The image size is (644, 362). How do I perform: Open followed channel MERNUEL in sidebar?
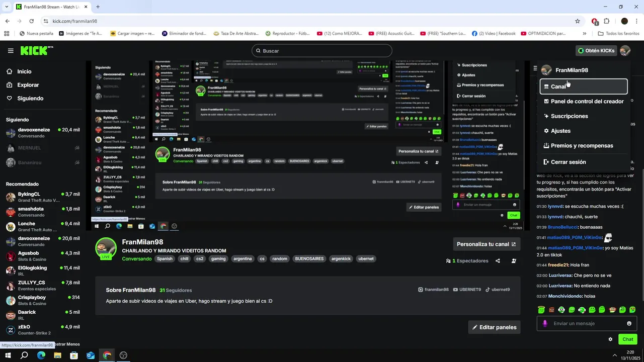43,148
